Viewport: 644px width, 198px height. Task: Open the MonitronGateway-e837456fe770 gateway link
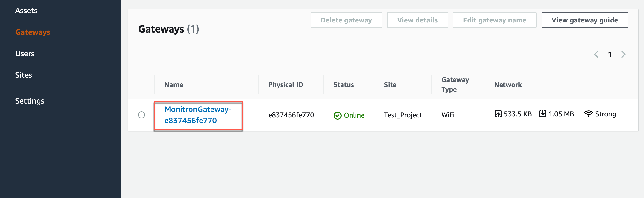(198, 115)
